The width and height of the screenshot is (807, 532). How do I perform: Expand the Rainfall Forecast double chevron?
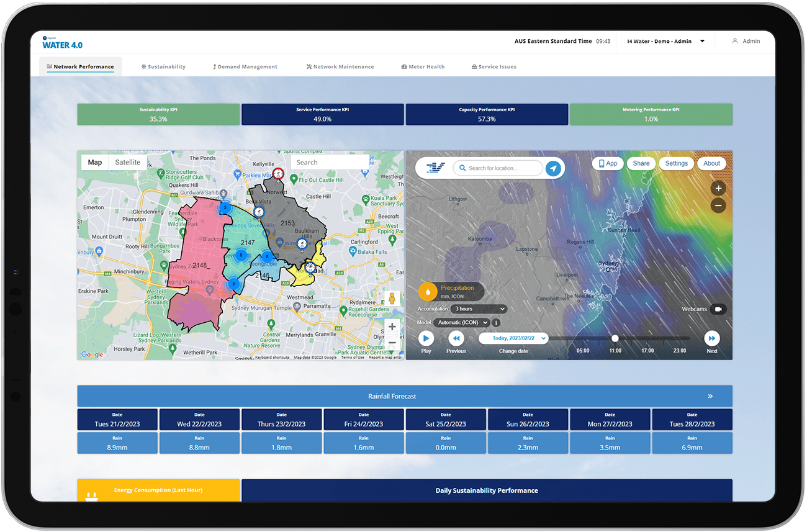[x=710, y=396]
